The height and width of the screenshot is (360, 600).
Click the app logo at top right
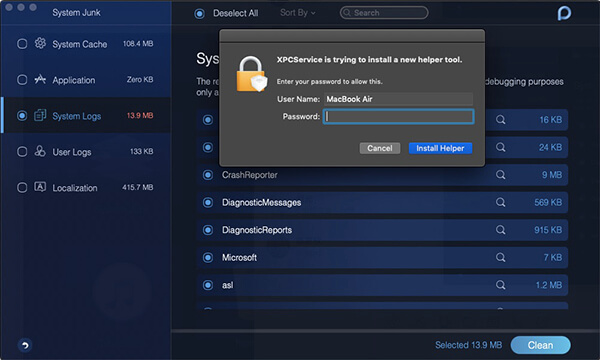(x=564, y=13)
